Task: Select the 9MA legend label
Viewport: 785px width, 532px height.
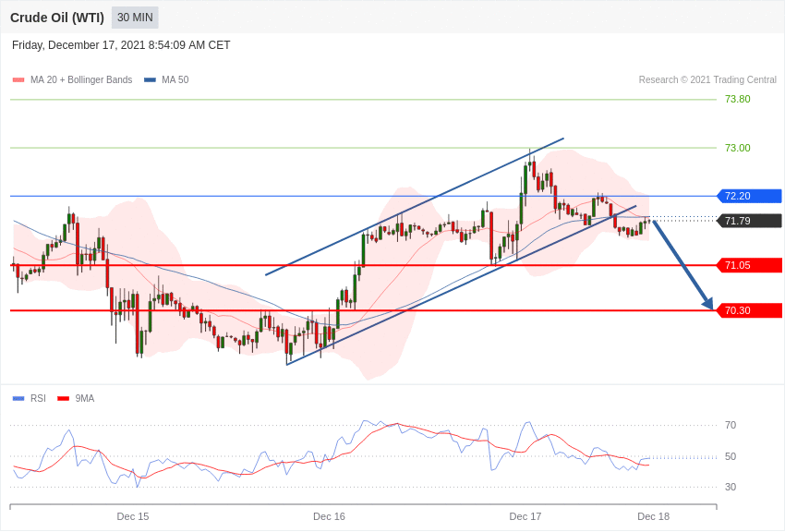Action: point(85,398)
